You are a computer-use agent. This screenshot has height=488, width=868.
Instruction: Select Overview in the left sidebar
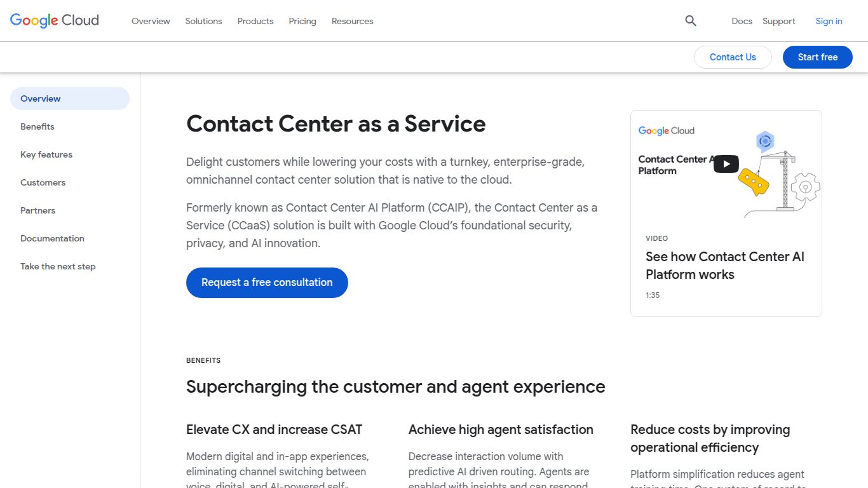tap(40, 98)
